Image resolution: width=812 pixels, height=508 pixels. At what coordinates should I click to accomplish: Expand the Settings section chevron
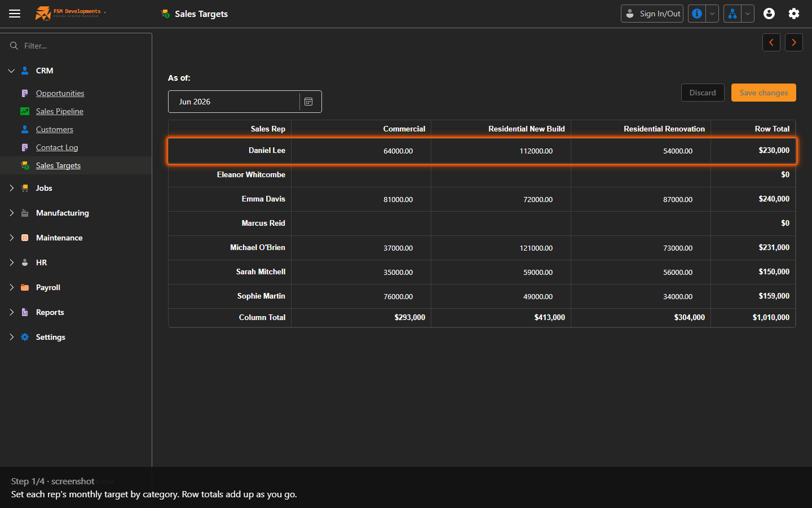pyautogui.click(x=11, y=337)
